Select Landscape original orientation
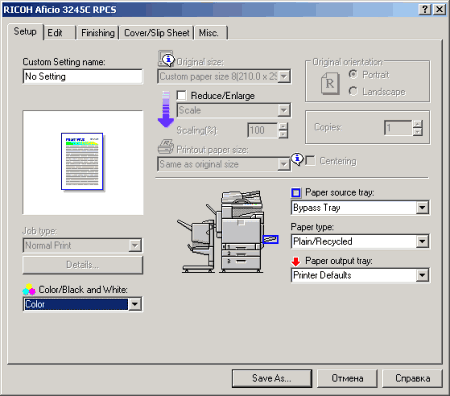Viewport: 450px width, 396px height. tap(353, 91)
